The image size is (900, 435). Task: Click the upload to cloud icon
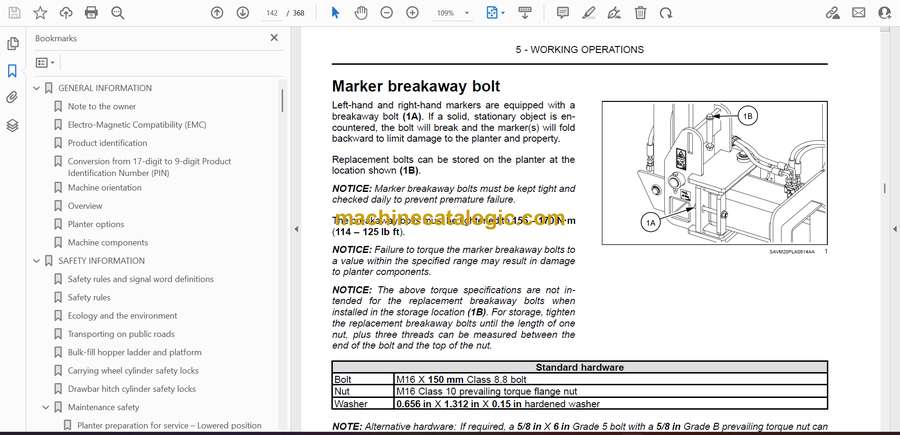(x=66, y=13)
